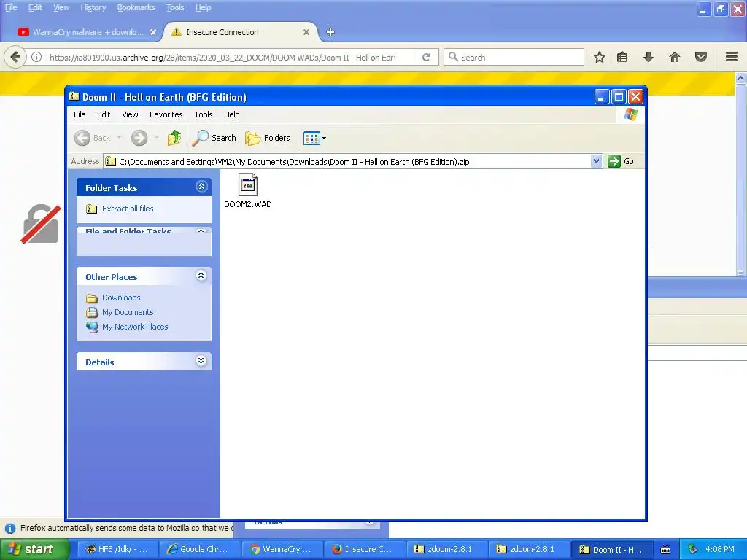
Task: Switch to first zdoom-2.8.1 taskbar item
Action: pyautogui.click(x=446, y=549)
